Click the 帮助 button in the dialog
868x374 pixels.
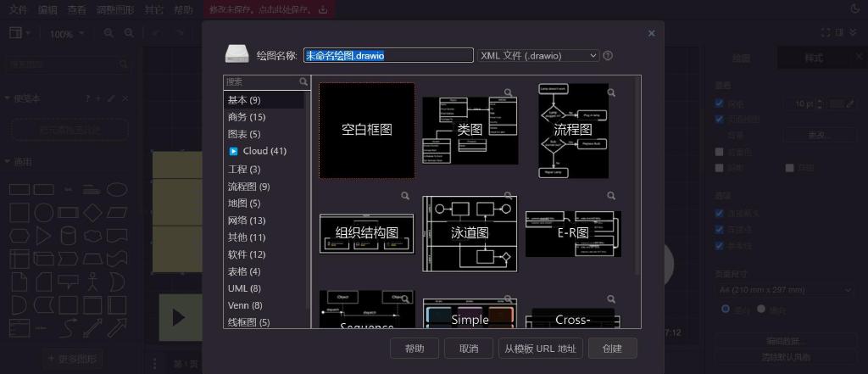coord(415,349)
